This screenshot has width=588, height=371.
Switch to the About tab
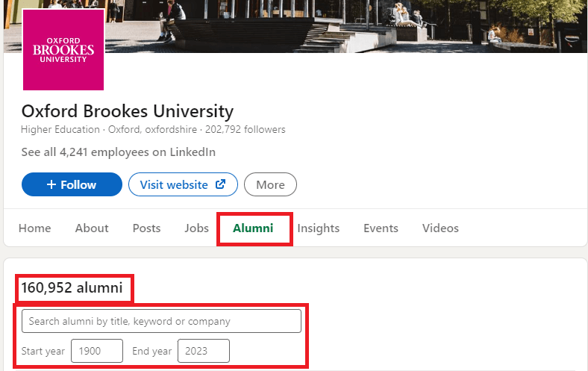(92, 228)
